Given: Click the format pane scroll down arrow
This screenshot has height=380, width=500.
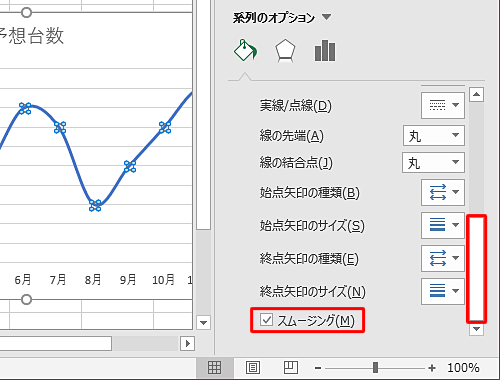Looking at the screenshot, I should [476, 330].
